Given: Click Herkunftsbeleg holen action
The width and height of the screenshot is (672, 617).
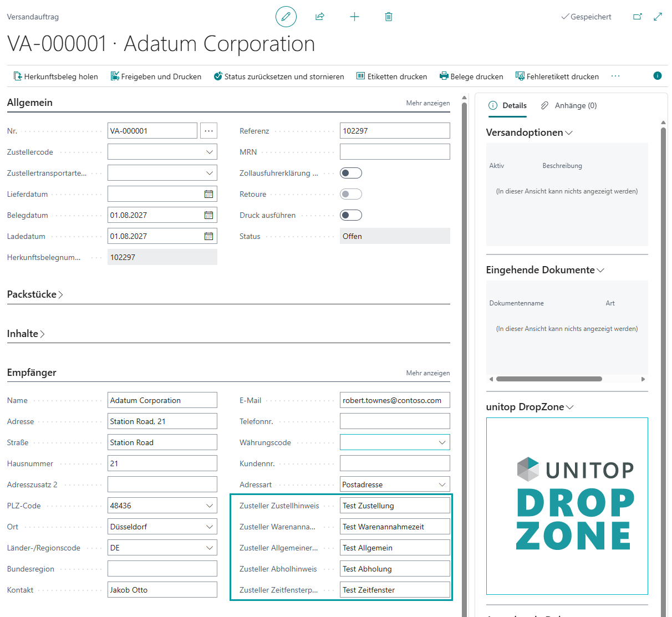Looking at the screenshot, I should [55, 77].
